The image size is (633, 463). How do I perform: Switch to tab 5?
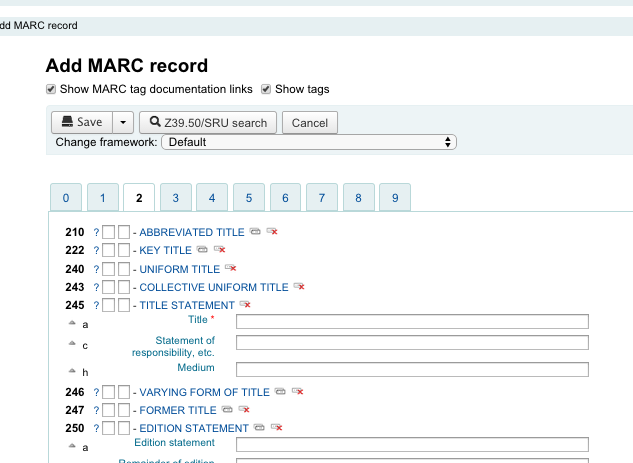[x=248, y=198]
